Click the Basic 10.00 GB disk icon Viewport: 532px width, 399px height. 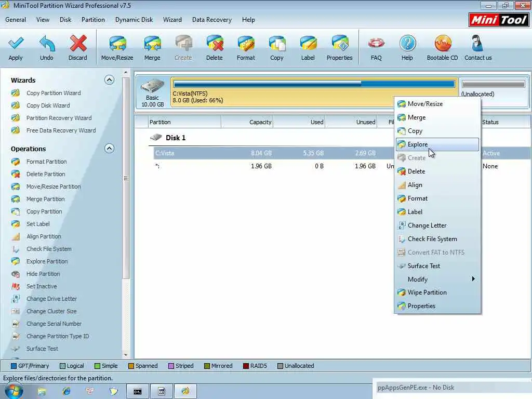pyautogui.click(x=153, y=86)
